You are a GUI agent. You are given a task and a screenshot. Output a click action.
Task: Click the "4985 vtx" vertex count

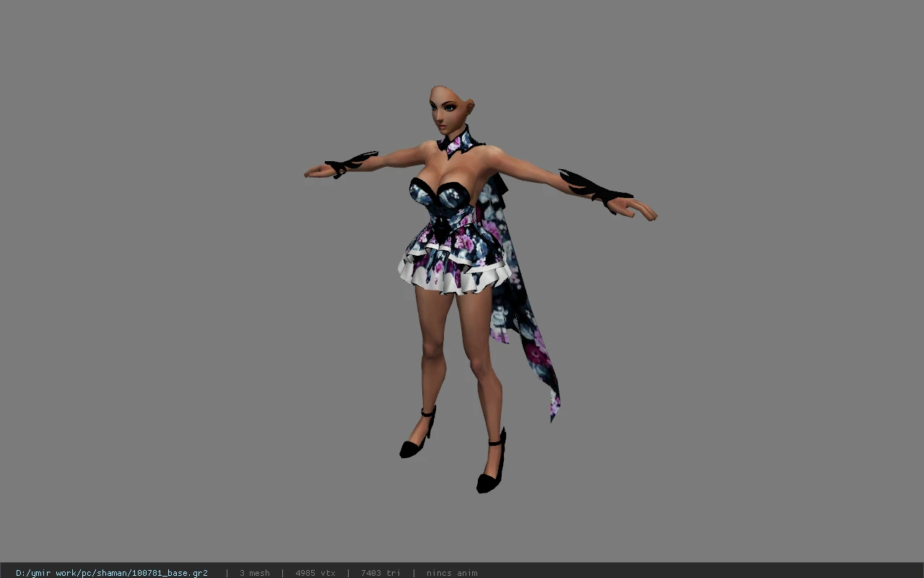click(315, 573)
